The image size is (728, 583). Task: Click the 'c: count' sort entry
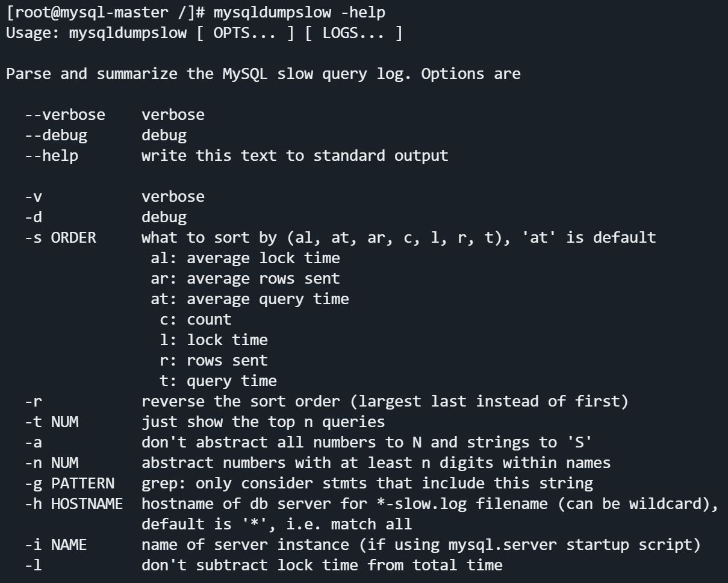(195, 320)
